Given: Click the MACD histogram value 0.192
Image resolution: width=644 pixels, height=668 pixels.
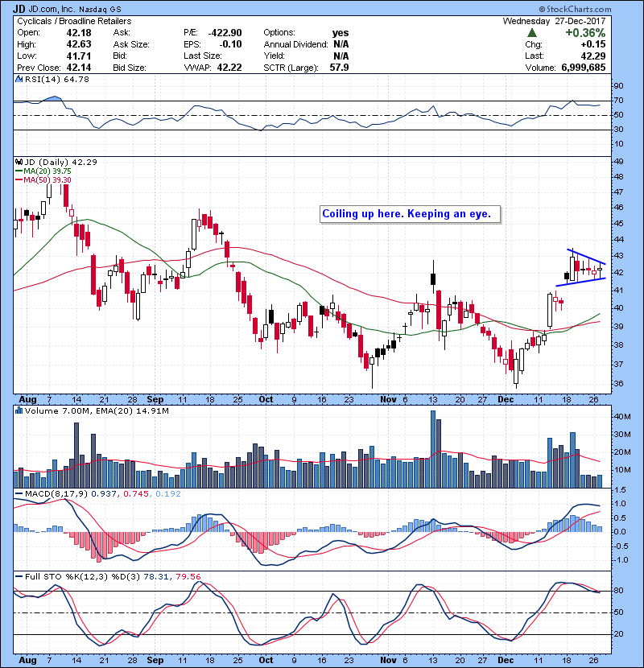Looking at the screenshot, I should [x=168, y=494].
